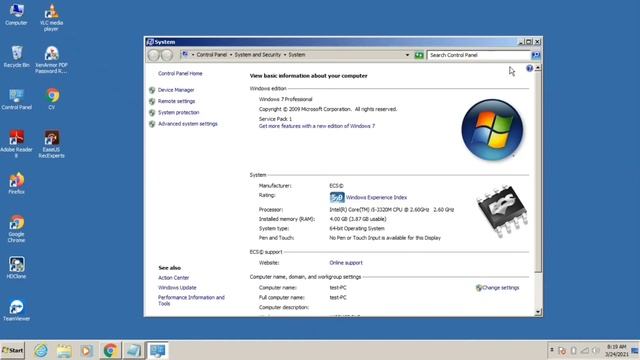Viewport: 640px width, 360px height.
Task: Select the EaseUS RecExperts desktop icon
Action: (x=51, y=144)
